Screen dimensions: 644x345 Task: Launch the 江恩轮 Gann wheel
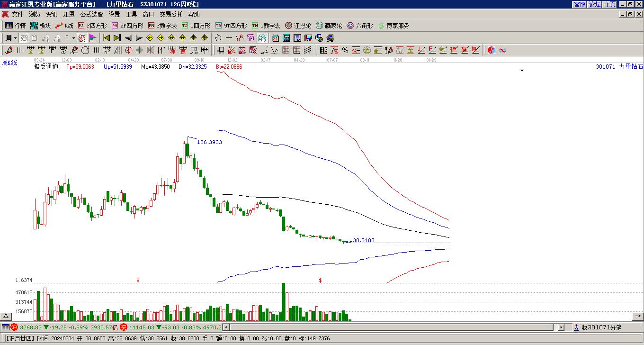coord(298,26)
